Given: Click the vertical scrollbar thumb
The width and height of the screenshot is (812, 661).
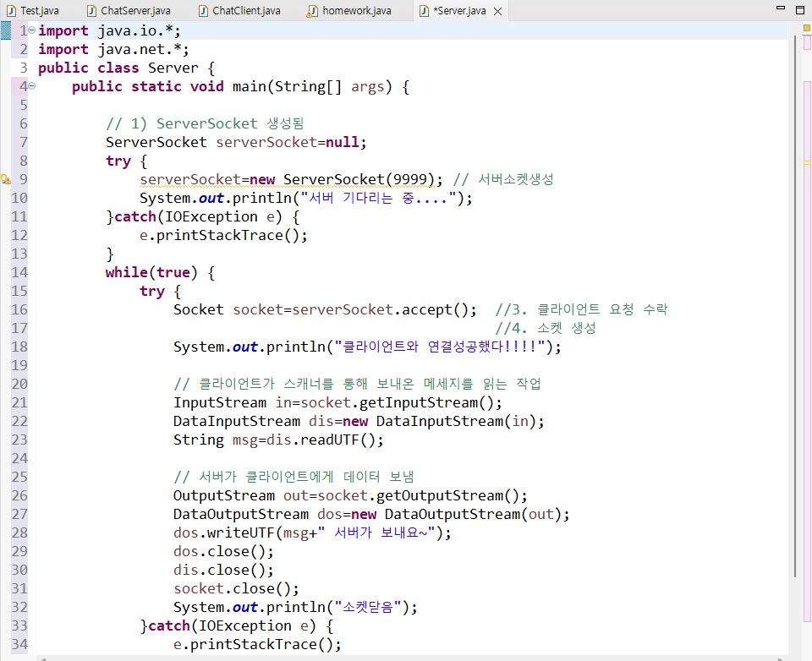Looking at the screenshot, I should pos(795,305).
